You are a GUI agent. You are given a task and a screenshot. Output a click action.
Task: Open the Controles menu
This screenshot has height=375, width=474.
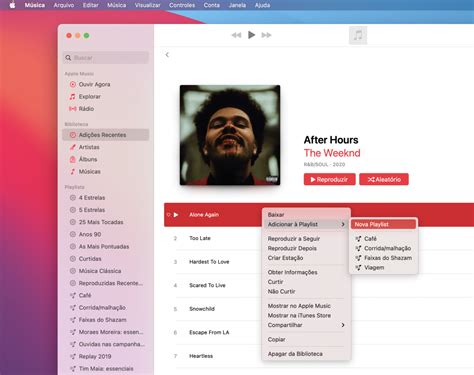(182, 5)
